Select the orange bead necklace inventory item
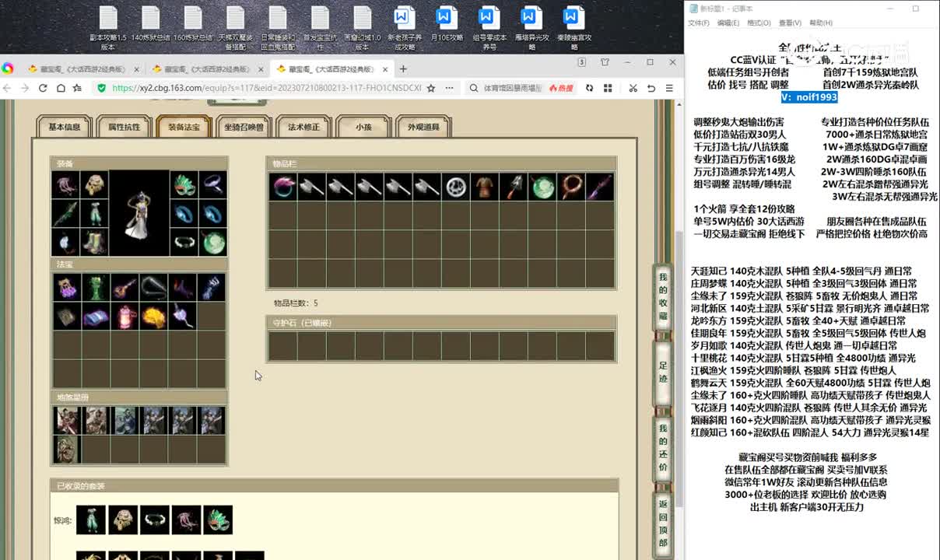The image size is (940, 560). [x=571, y=187]
